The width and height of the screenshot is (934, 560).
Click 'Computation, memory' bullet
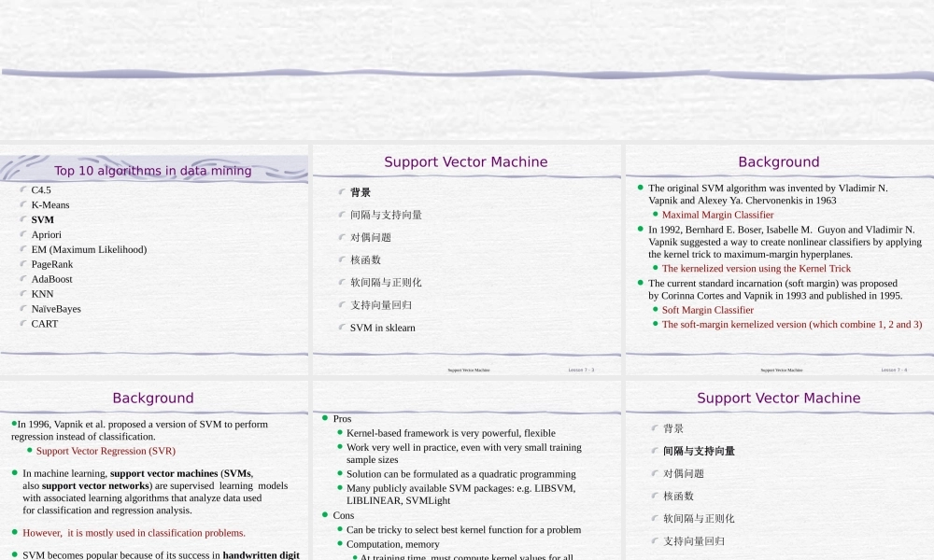(392, 544)
